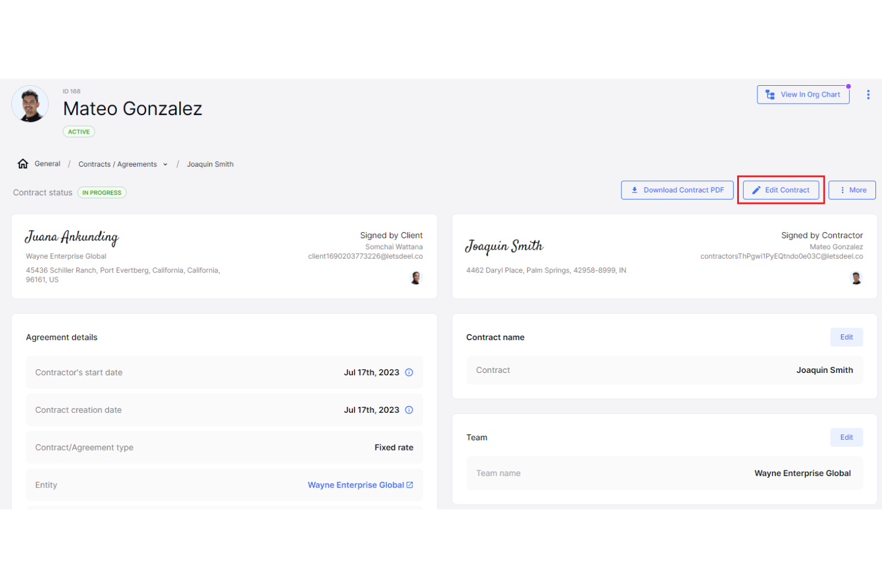This screenshot has width=882, height=588.
Task: Open the More options dropdown
Action: [852, 189]
